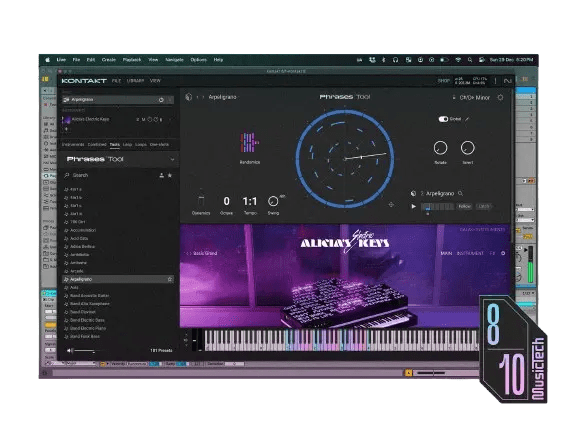The height and width of the screenshot is (433, 577).
Task: Toggle the Global switch
Action: pyautogui.click(x=443, y=119)
